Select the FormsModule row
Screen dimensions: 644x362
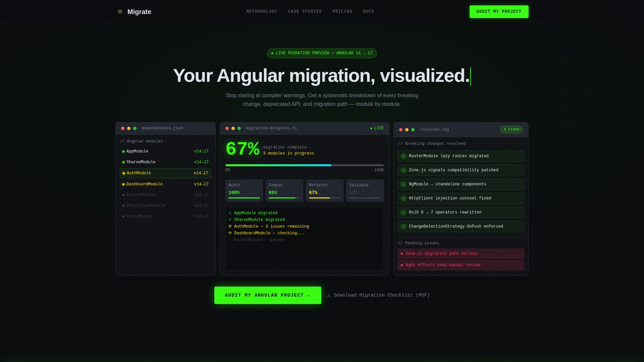[165, 217]
